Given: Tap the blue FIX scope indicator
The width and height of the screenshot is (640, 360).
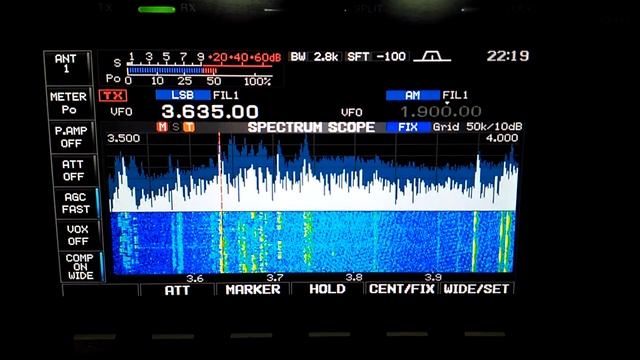Looking at the screenshot, I should [408, 127].
